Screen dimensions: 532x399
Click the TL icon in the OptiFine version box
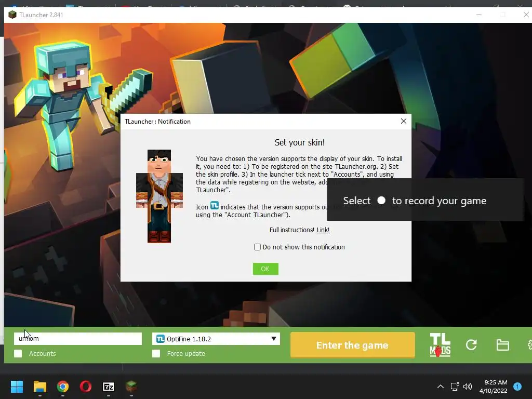coord(160,339)
